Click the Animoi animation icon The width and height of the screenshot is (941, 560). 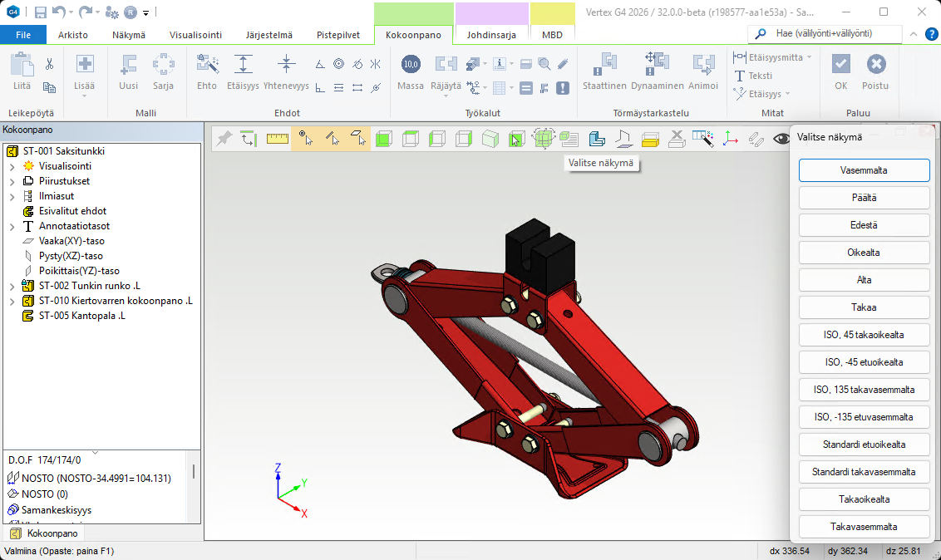tap(703, 66)
